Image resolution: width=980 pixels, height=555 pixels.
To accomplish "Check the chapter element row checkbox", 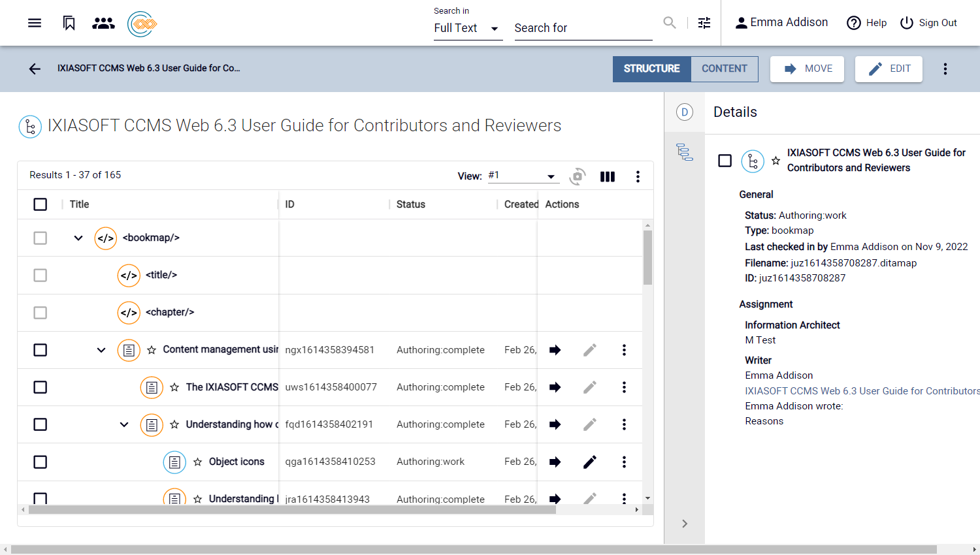I will point(41,313).
